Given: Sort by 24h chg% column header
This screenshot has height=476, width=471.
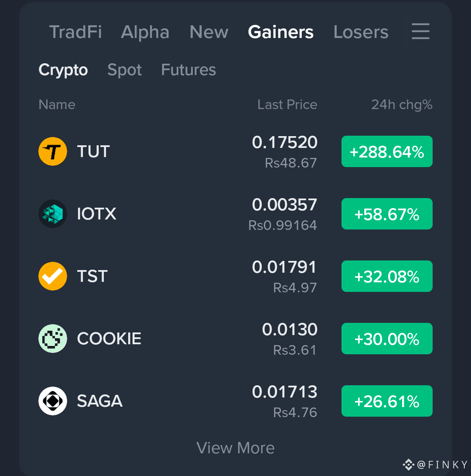Looking at the screenshot, I should pos(402,105).
